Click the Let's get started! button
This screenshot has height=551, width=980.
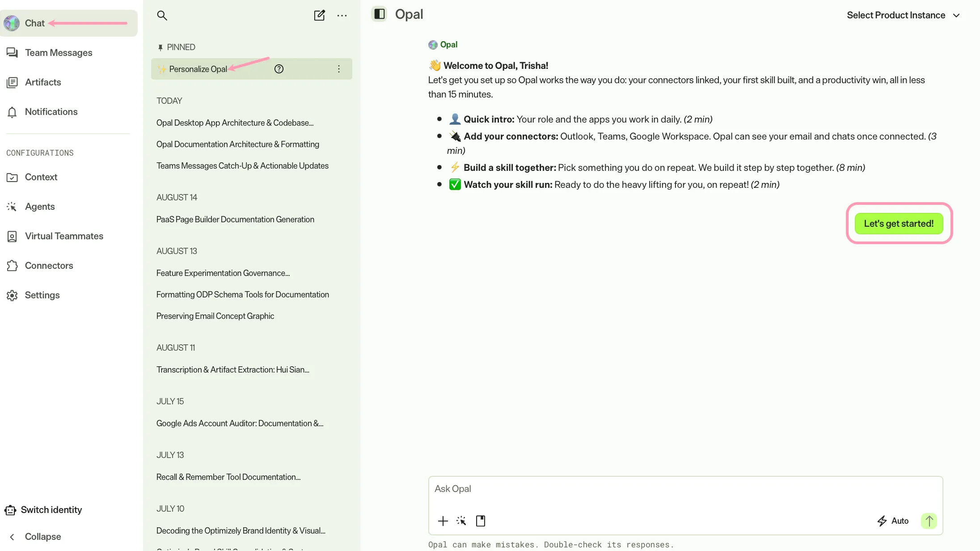click(899, 224)
